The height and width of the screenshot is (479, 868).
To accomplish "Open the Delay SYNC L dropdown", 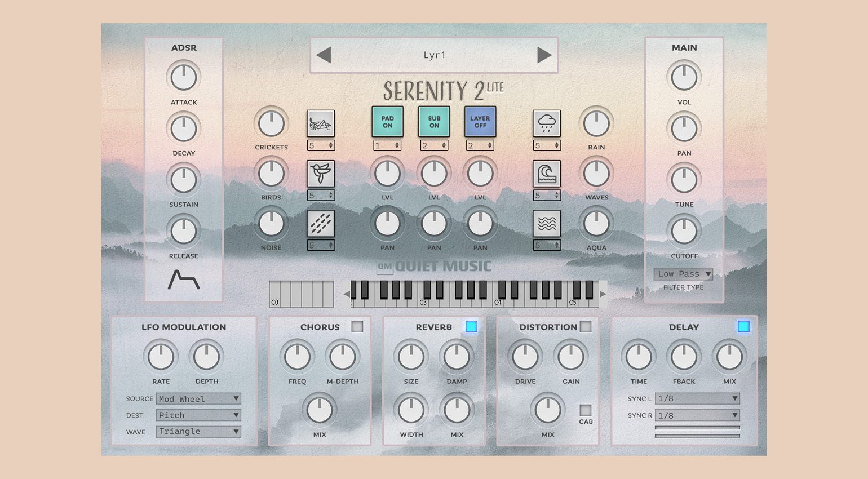I will 697,398.
